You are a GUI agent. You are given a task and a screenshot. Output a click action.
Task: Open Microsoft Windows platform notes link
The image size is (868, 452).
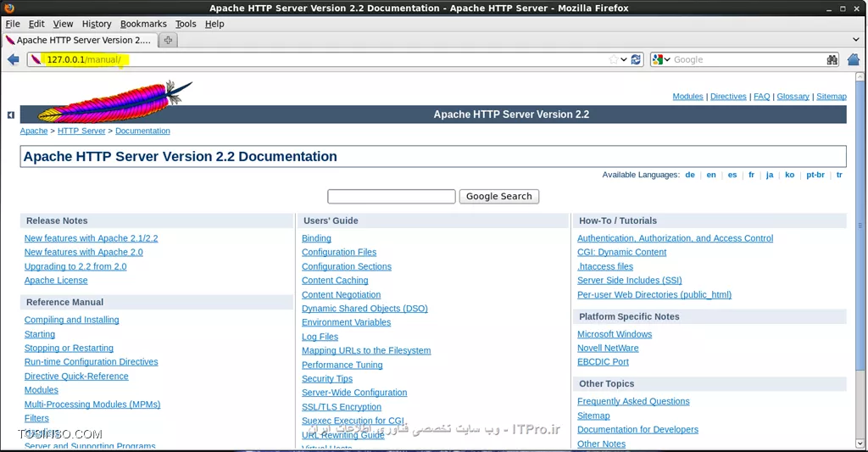615,334
